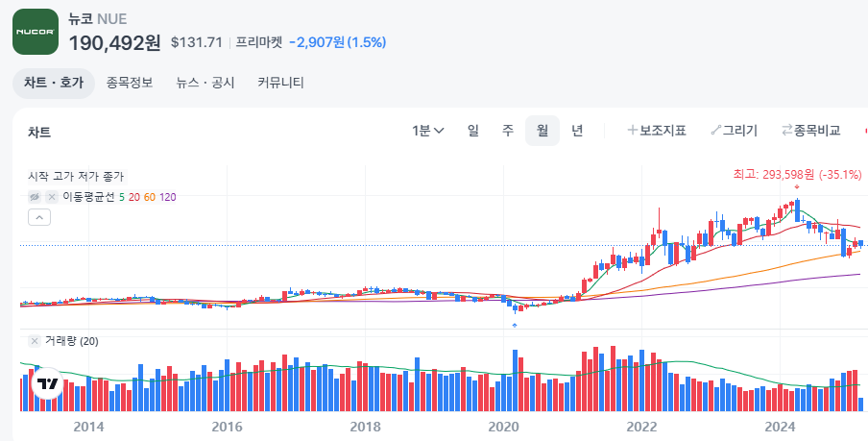Viewport: 868px width, 441px height.
Task: Open 종목비교 stock comparison
Action: tap(811, 131)
